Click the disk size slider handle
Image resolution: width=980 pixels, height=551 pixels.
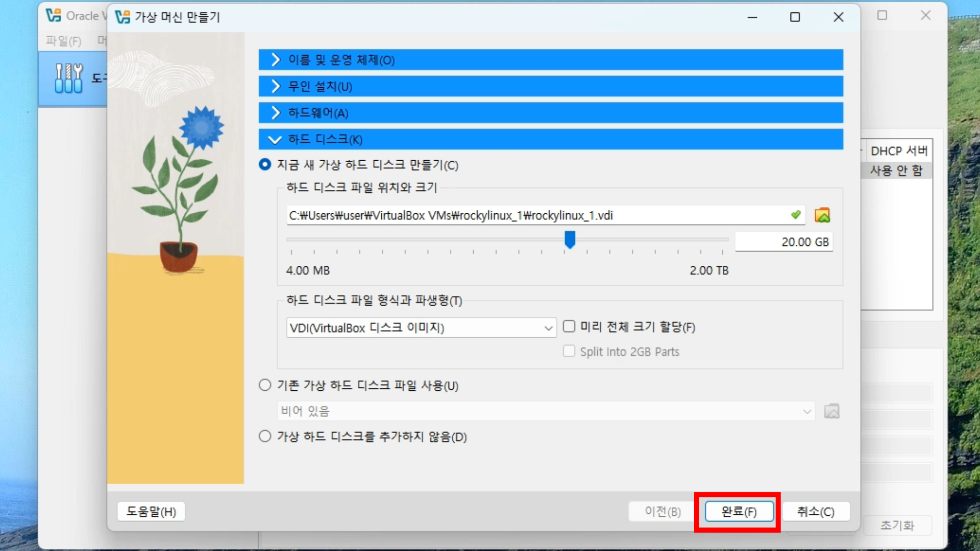[x=570, y=239]
